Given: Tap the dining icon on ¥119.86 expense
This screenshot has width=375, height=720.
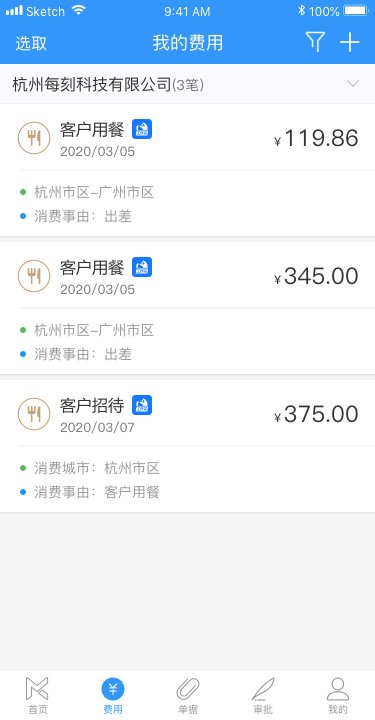Looking at the screenshot, I should (x=34, y=138).
